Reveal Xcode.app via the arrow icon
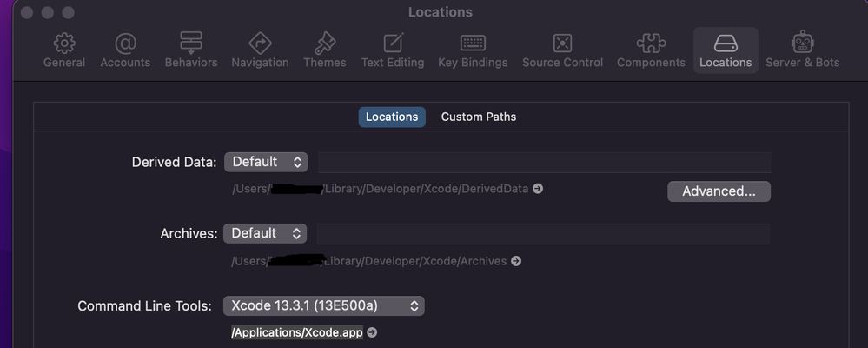The image size is (868, 348). point(372,332)
